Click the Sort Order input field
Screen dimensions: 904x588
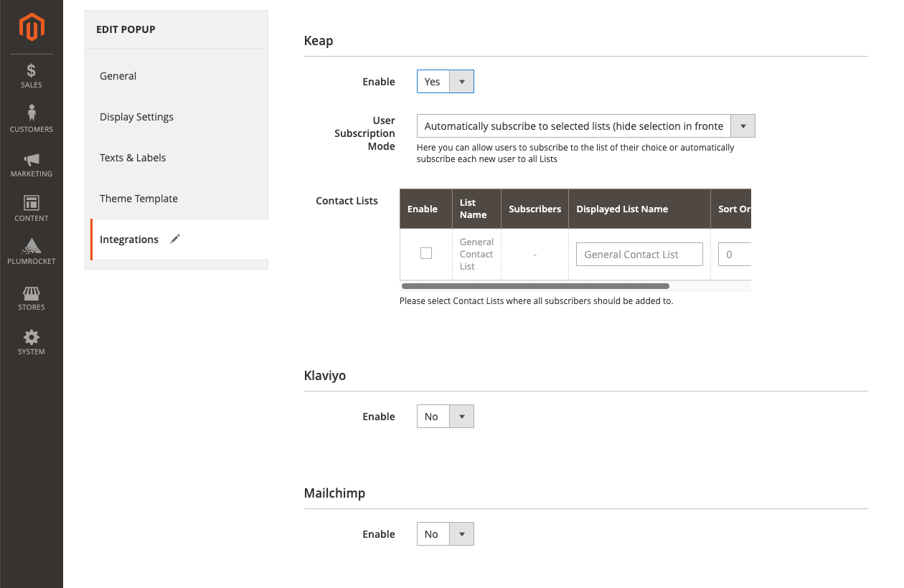point(735,254)
